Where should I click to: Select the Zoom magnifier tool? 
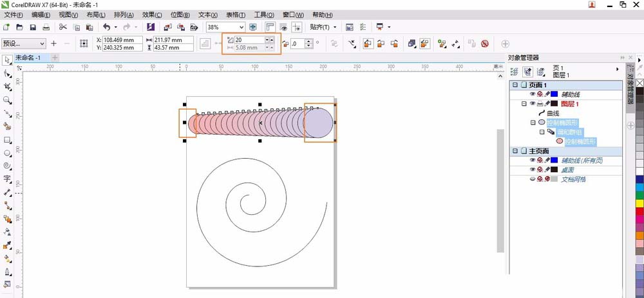(x=7, y=100)
